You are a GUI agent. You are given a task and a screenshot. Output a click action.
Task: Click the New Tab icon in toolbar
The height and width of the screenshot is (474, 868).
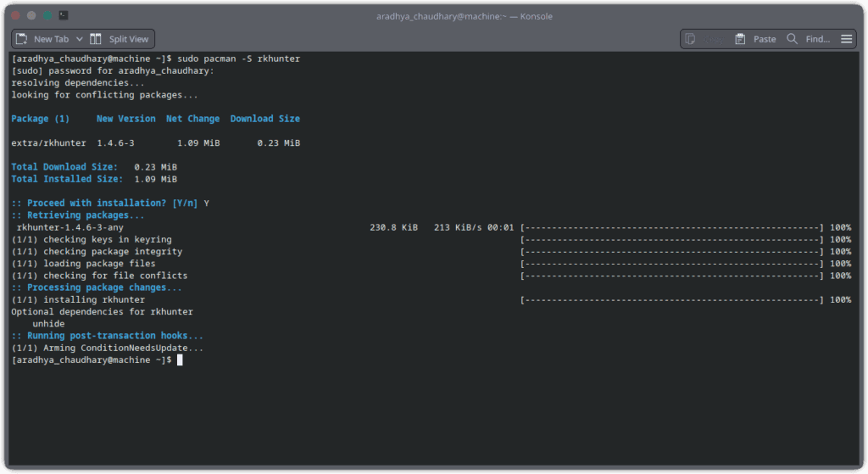(21, 39)
